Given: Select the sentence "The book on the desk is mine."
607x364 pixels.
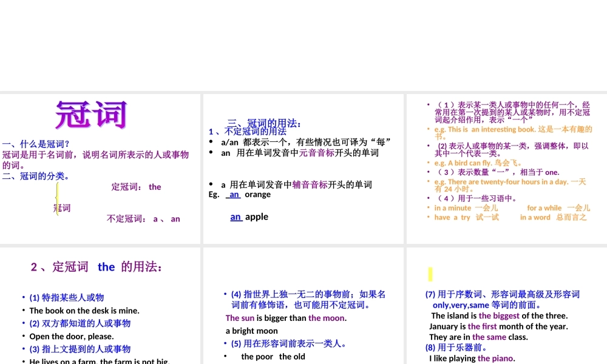Looking at the screenshot, I should pos(84,311).
